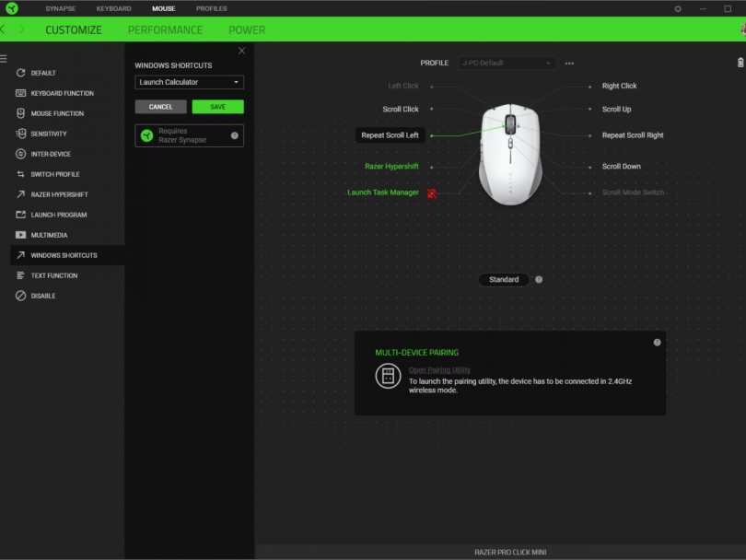Select Disable to unbind the button
The image size is (746, 560).
[44, 296]
